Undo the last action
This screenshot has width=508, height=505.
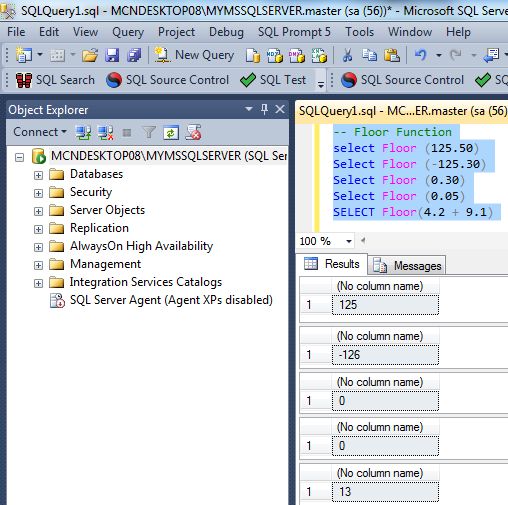coord(421,55)
